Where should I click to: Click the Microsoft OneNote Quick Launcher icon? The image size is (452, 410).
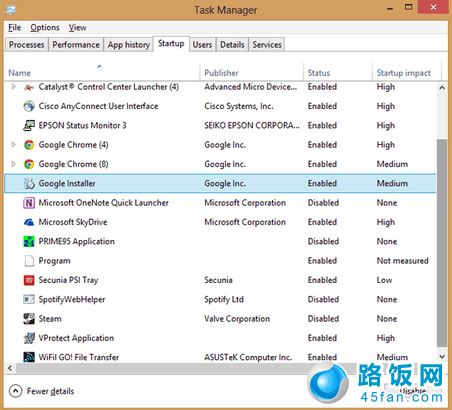29,203
